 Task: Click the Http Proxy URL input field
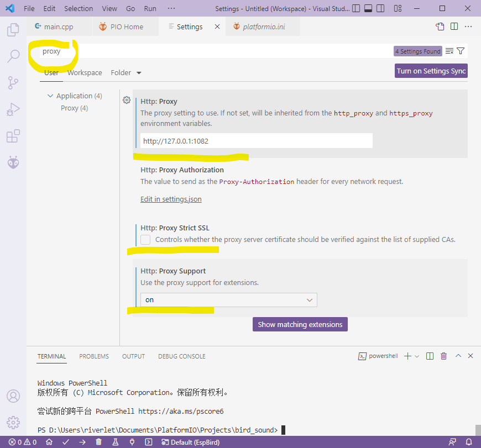click(256, 141)
